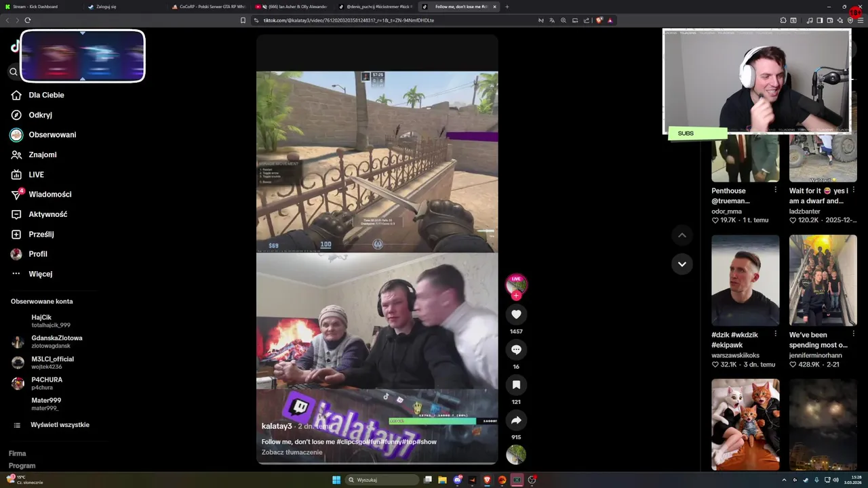Open options for Wait for it card
Viewport: 868px width, 488px height.
[853, 190]
